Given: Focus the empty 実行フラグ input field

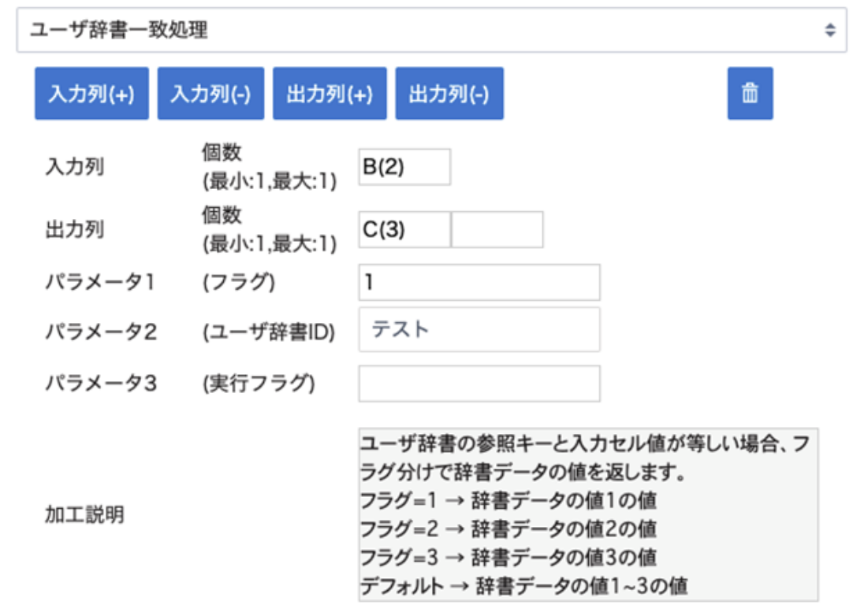Looking at the screenshot, I should (x=479, y=384).
